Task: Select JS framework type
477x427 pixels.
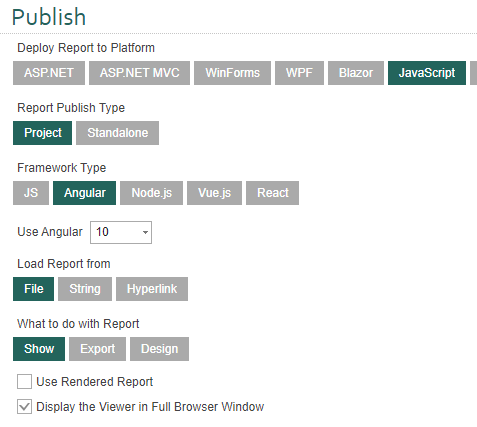Action: pyautogui.click(x=31, y=193)
